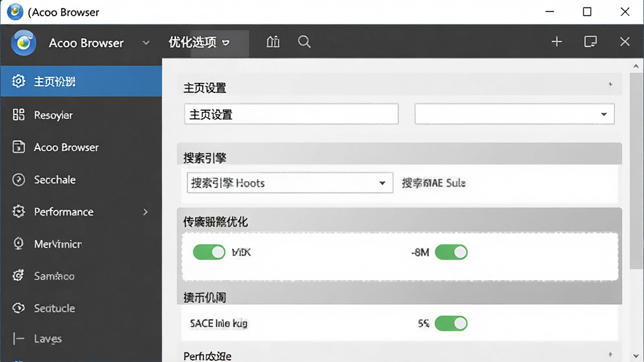
Task: Click the Acoo Browser globe logo in toolbar
Action: click(x=23, y=43)
